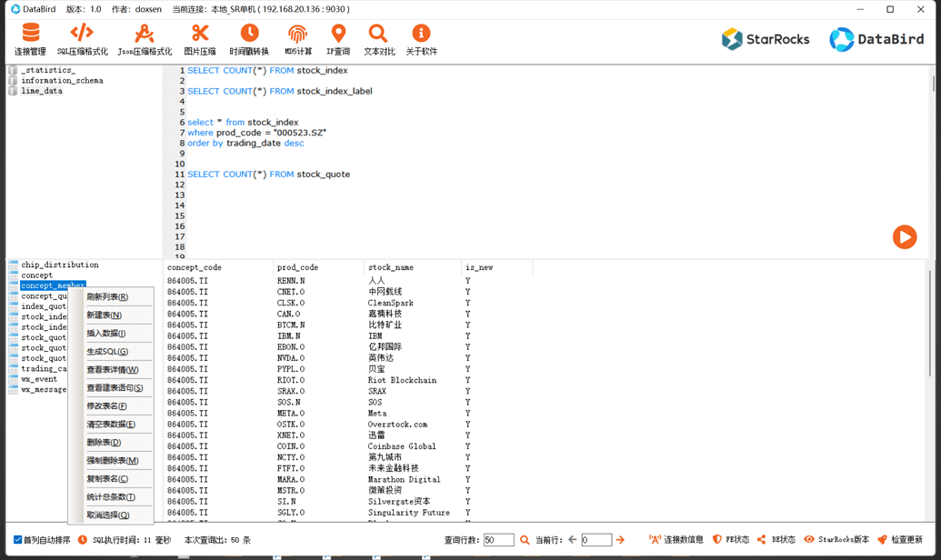Viewport: 941px width, 560px height.
Task: Click 关于软件 info icon
Action: [x=421, y=40]
